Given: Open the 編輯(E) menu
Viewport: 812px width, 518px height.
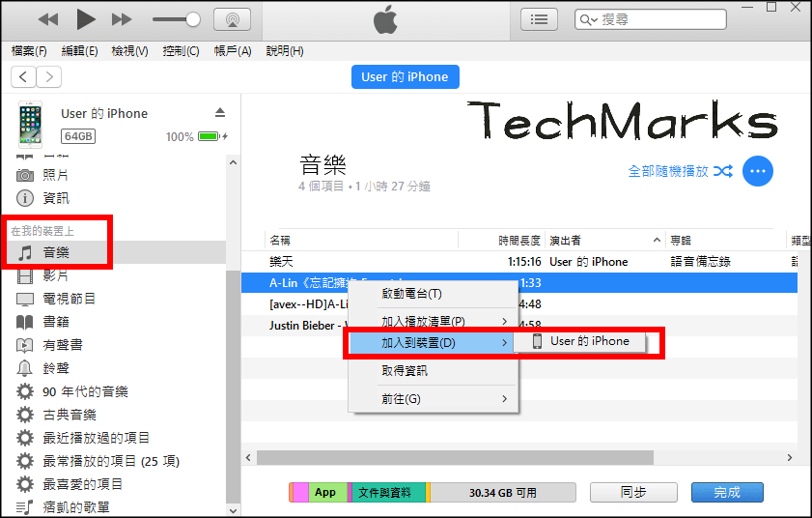Looking at the screenshot, I should coord(79,51).
